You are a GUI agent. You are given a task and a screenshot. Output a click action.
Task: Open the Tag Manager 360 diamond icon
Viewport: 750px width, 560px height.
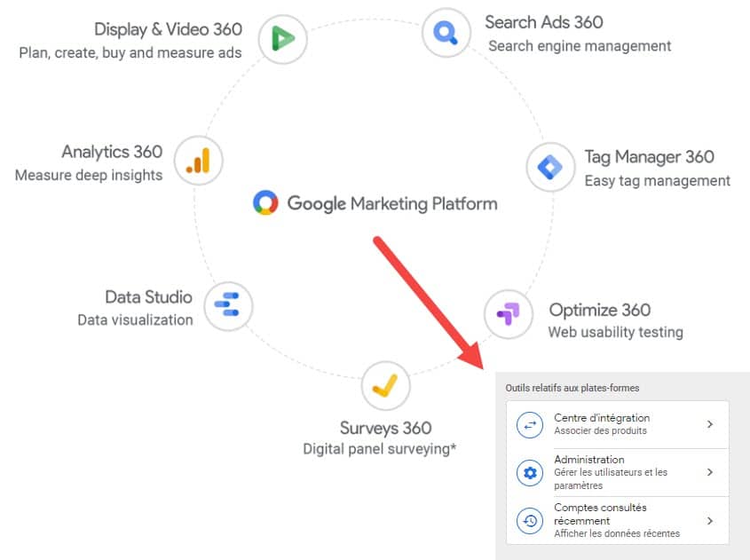pyautogui.click(x=550, y=167)
